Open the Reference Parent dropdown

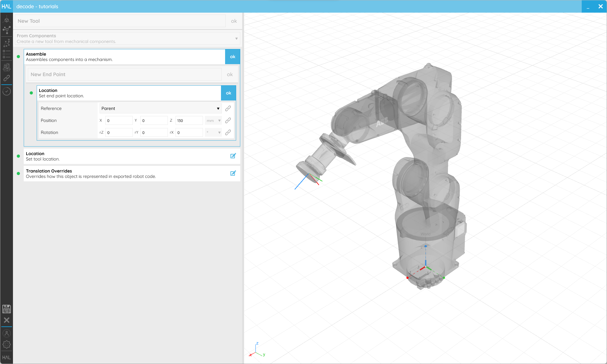tap(161, 108)
